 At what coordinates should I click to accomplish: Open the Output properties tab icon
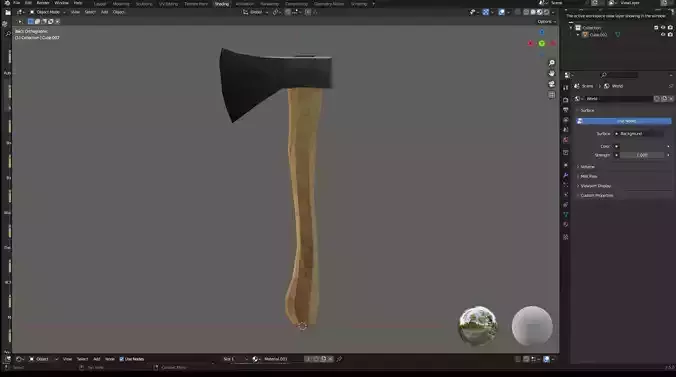(566, 110)
